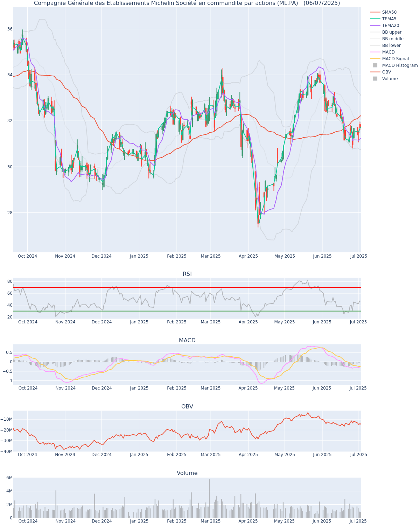The image size is (420, 525).
Task: Select the Michelin (ML.PA) chart title
Action: [187, 3]
